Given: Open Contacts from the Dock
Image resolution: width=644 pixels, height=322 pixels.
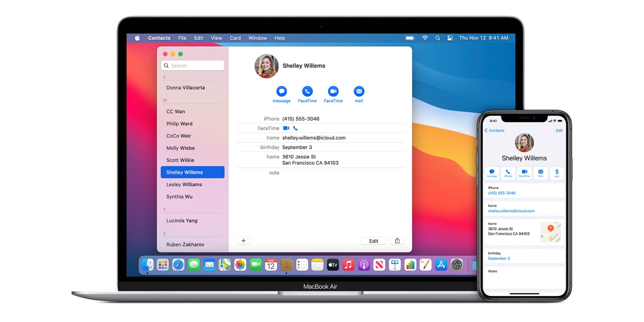Looking at the screenshot, I should coord(287,265).
